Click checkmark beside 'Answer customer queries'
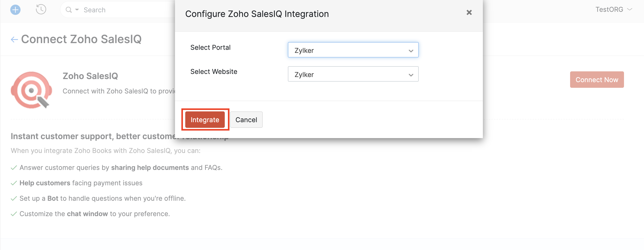The width and height of the screenshot is (644, 250). (14, 168)
